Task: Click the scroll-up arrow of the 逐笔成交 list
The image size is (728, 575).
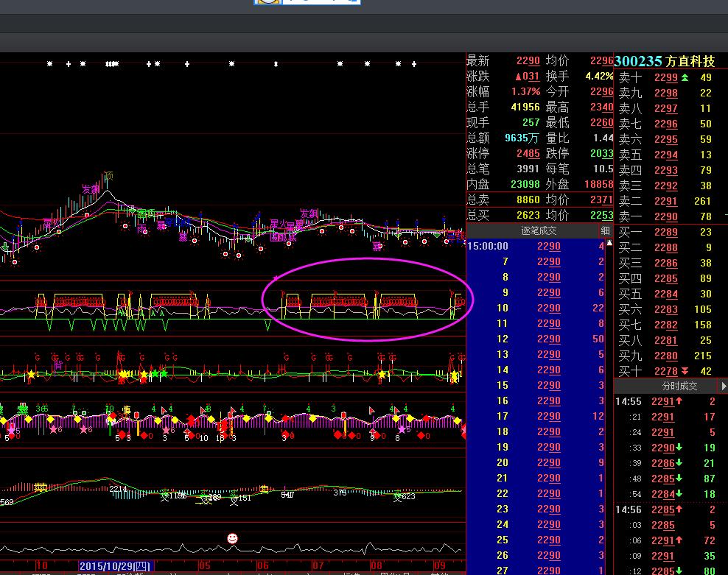Action: click(609, 243)
